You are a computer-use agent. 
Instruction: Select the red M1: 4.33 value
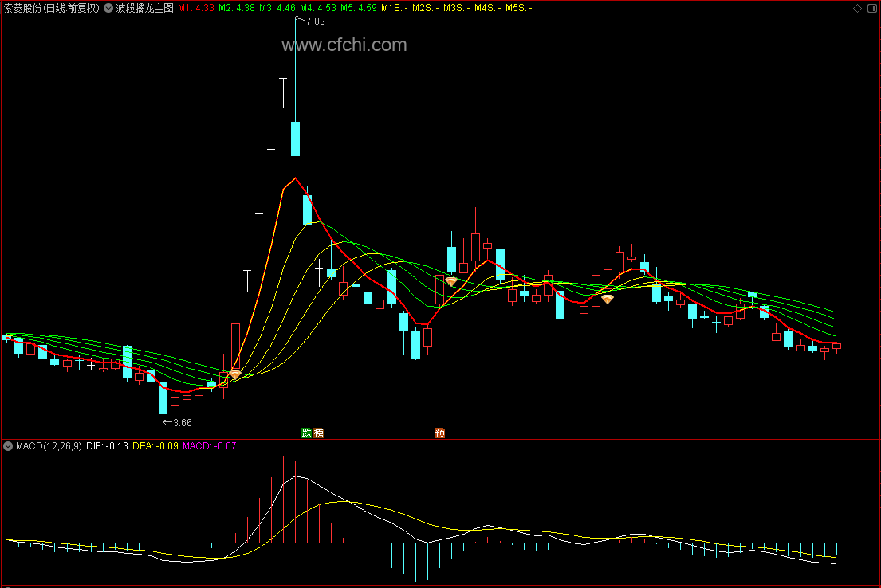click(196, 8)
